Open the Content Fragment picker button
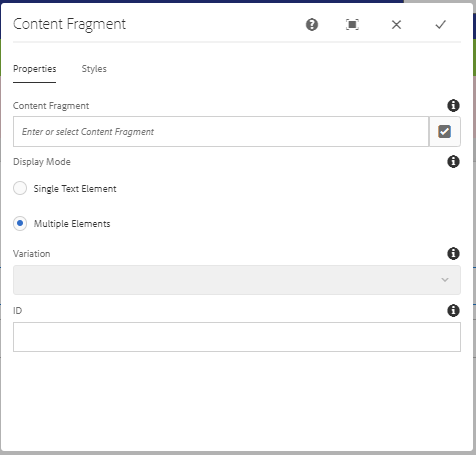Image resolution: width=476 pixels, height=455 pixels. tap(445, 131)
